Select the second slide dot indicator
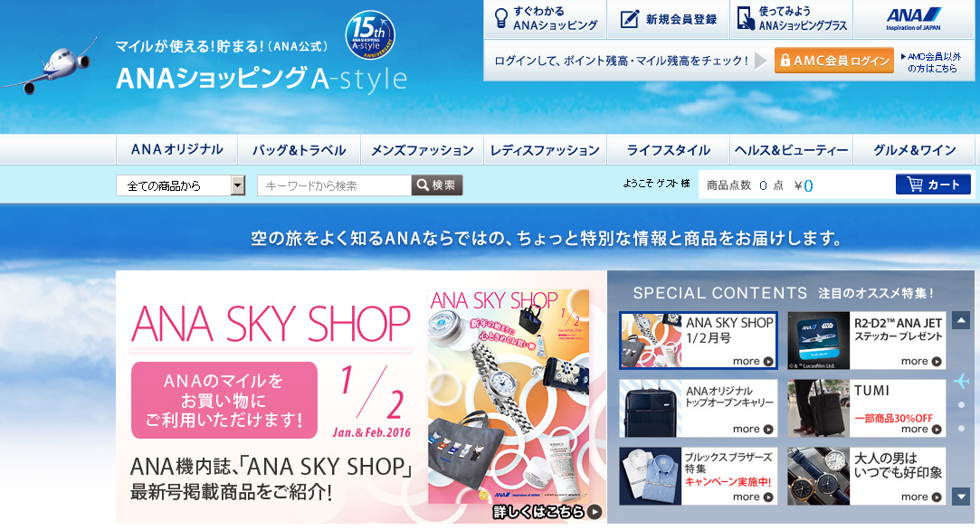 [x=961, y=405]
